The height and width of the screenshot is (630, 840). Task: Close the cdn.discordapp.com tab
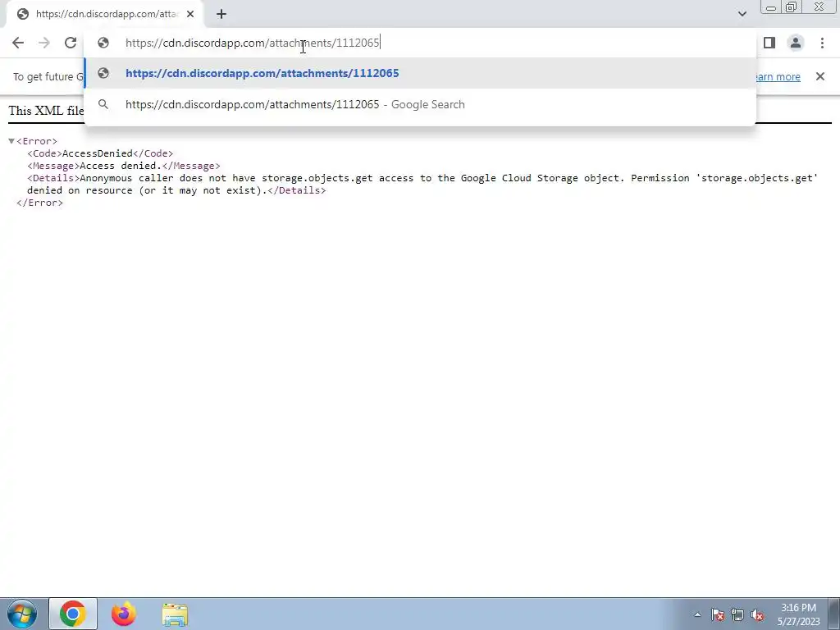click(x=190, y=15)
